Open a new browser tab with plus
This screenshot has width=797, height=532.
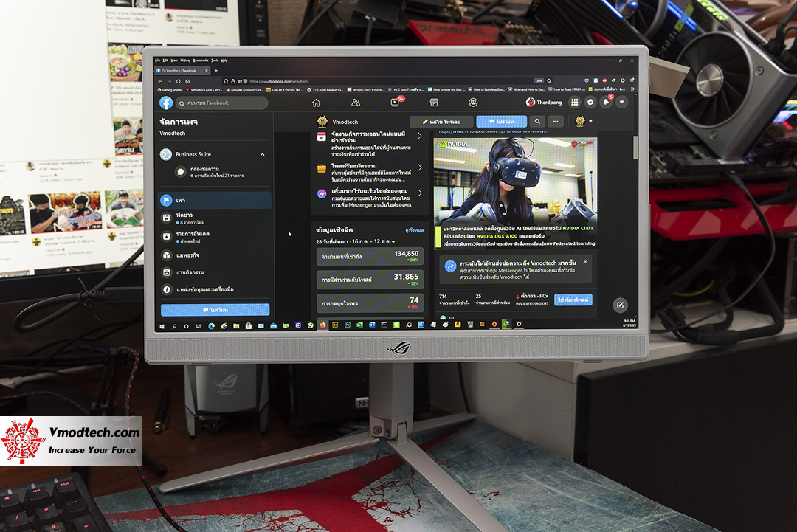tap(216, 71)
